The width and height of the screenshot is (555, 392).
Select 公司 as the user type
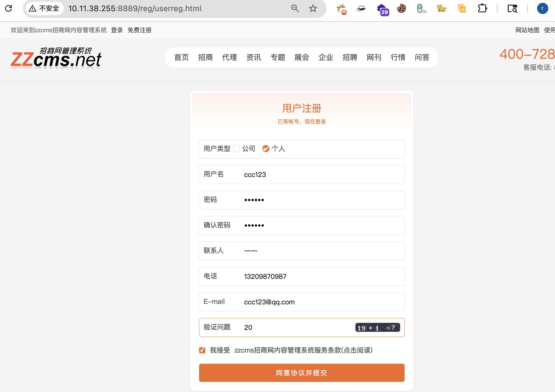tap(237, 149)
